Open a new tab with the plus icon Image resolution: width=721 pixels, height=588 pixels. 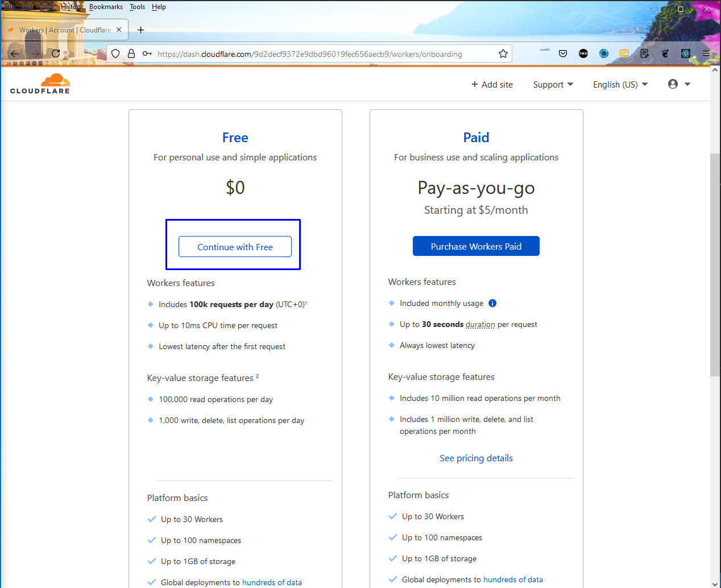pos(141,30)
